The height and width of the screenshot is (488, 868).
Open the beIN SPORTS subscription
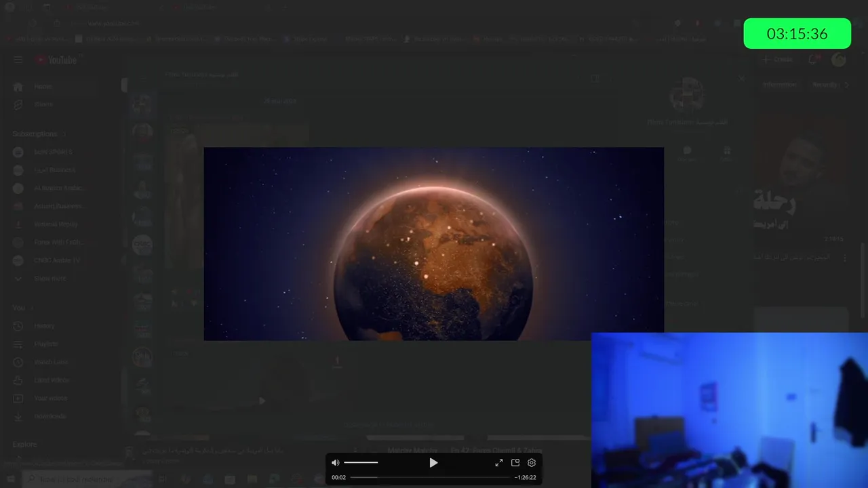tap(53, 152)
